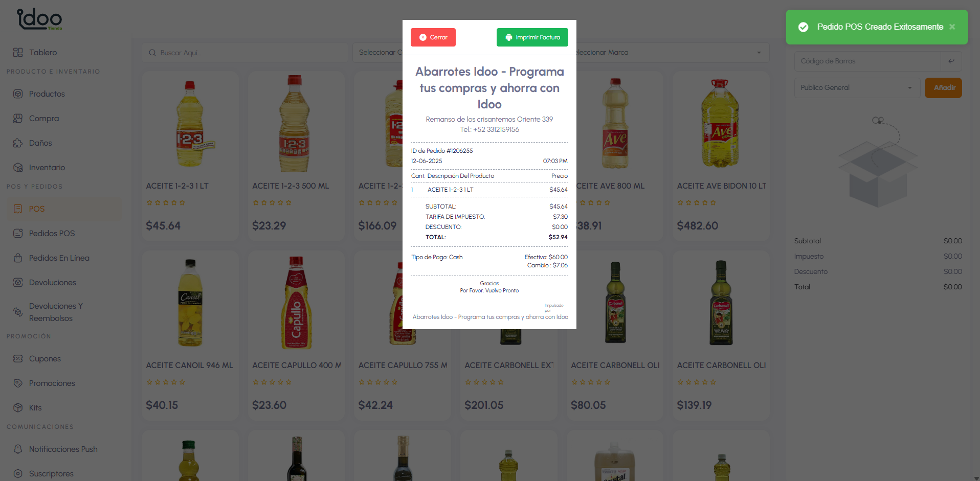Screen dimensions: 980x481
Task: Click the idoo Tienda logo
Action: click(40, 19)
